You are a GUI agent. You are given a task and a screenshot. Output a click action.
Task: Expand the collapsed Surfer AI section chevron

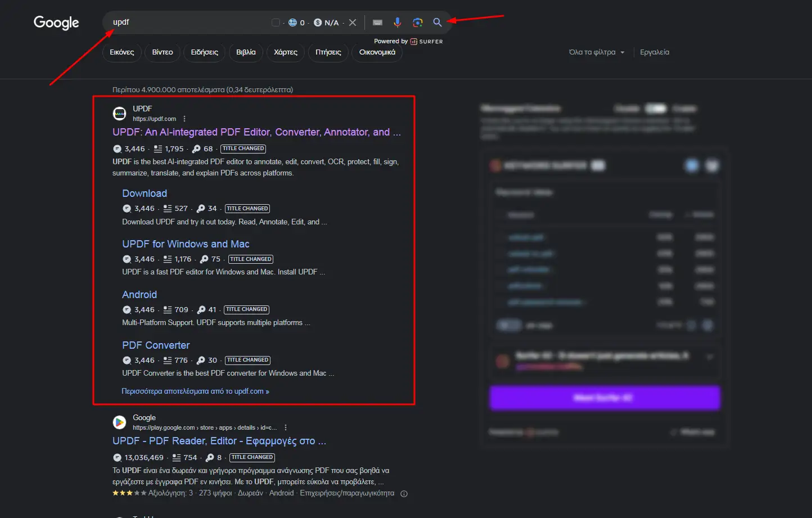(710, 357)
